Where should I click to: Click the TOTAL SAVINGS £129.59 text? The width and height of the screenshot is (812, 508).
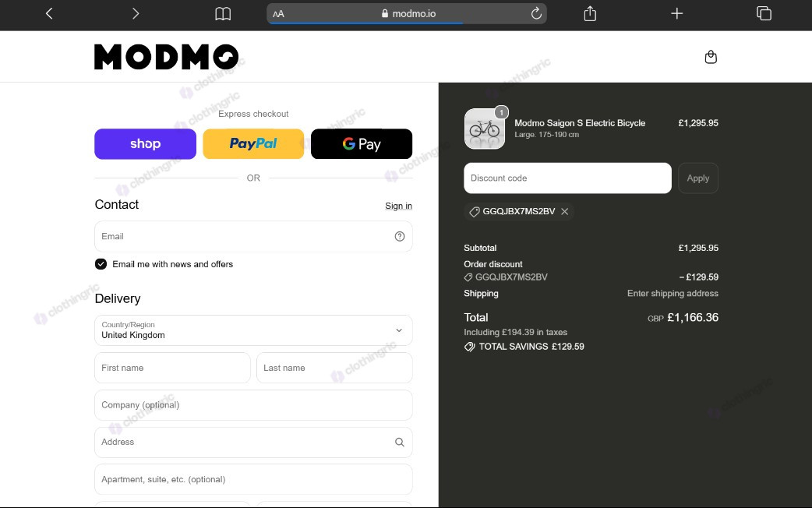coord(531,347)
